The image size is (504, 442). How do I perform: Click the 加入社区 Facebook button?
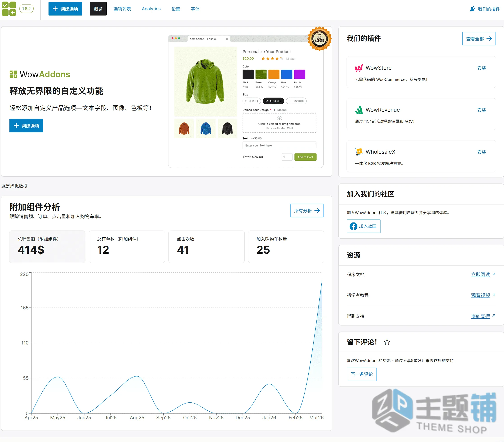pos(363,226)
